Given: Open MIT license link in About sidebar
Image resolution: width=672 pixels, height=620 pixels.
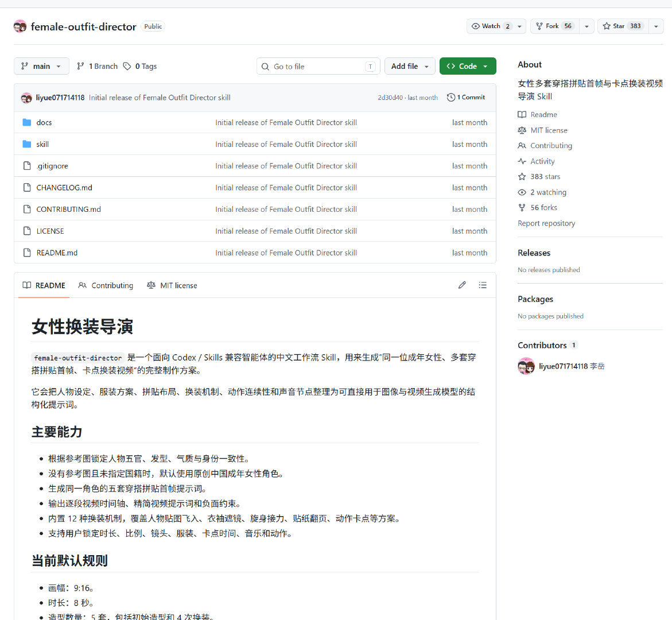Looking at the screenshot, I should (542, 130).
